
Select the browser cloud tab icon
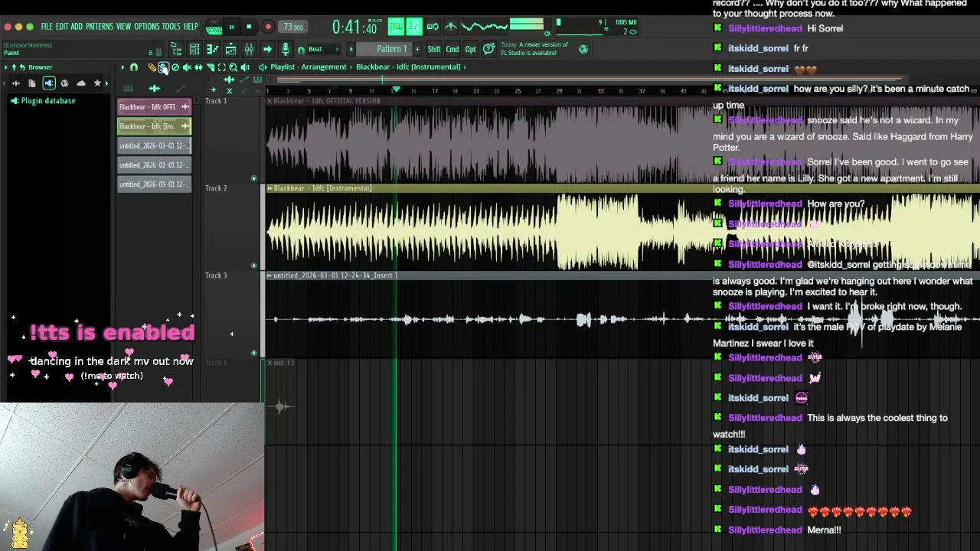pyautogui.click(x=81, y=83)
